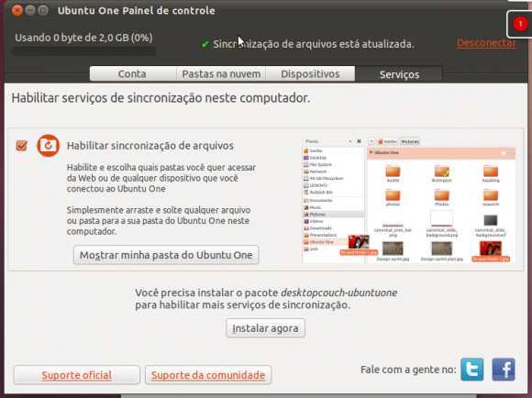Click the desktopcouch-ubuntuone package name text
This screenshot has height=398, width=532.
tap(339, 293)
